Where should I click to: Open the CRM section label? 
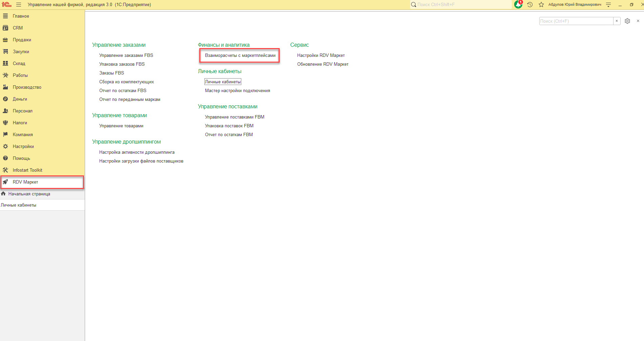click(18, 28)
